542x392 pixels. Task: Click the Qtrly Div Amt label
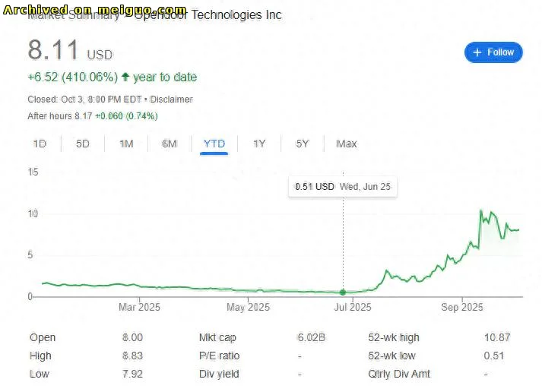(399, 374)
